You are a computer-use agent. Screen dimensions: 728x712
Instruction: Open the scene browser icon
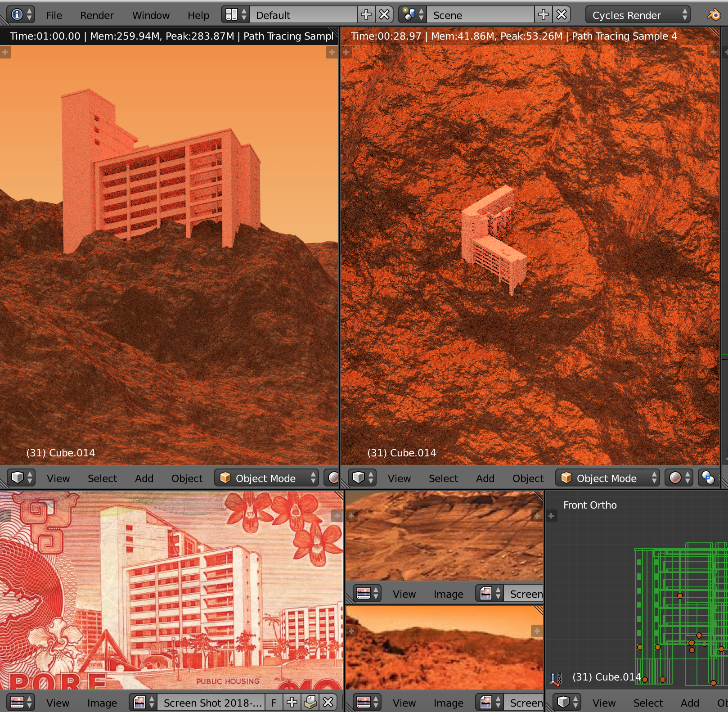tap(413, 15)
